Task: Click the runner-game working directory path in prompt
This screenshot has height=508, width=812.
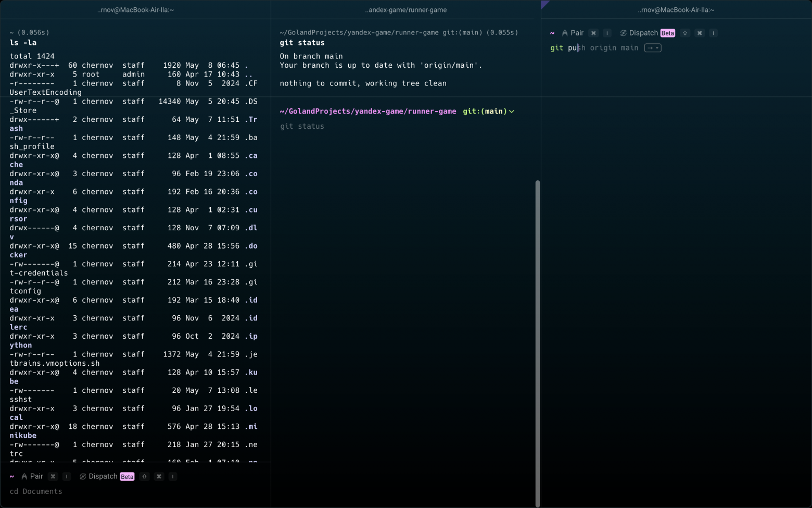Action: pyautogui.click(x=367, y=111)
